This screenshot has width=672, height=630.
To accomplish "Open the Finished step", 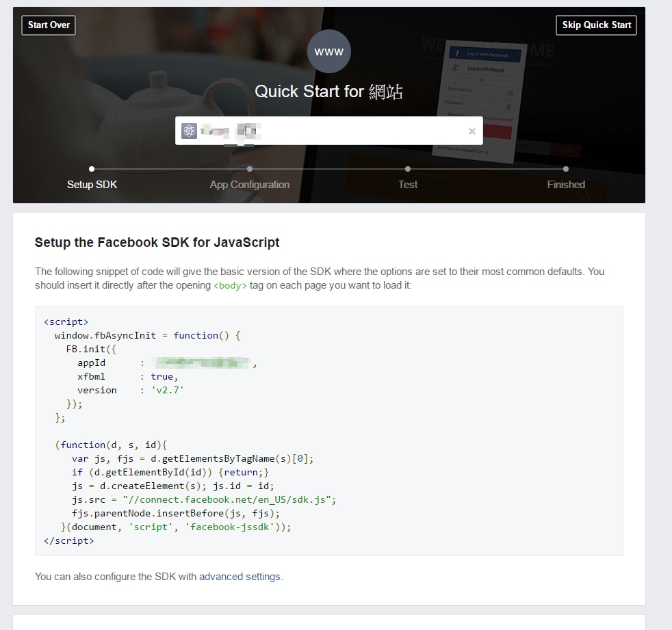I will click(566, 185).
